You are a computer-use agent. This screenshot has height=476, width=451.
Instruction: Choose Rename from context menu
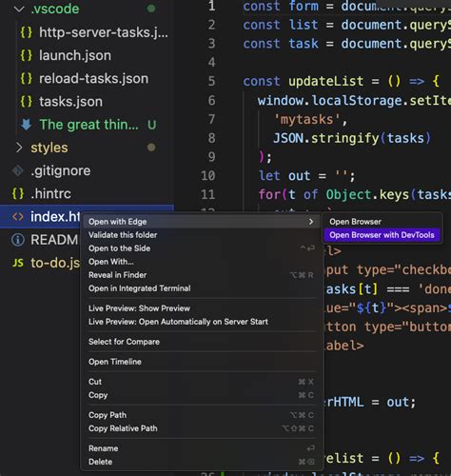pos(202,448)
